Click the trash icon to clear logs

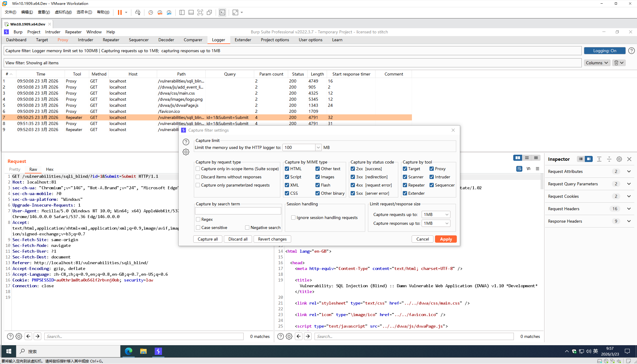616,63
